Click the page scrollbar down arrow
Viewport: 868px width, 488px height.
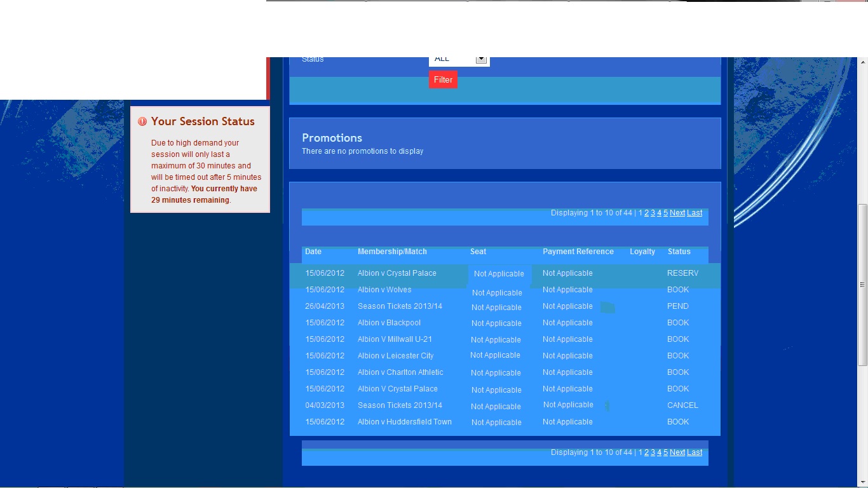pos(862,482)
